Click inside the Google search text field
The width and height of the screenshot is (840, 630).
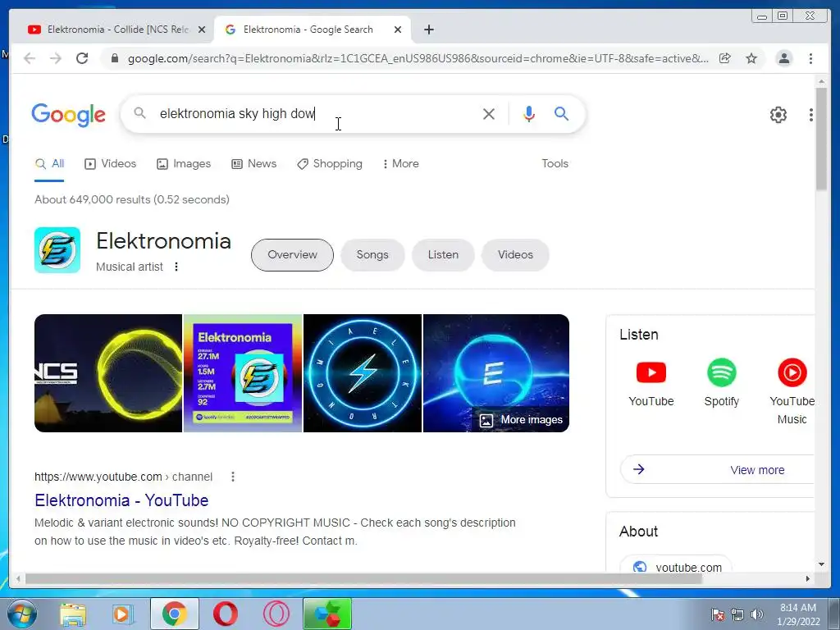[316, 113]
